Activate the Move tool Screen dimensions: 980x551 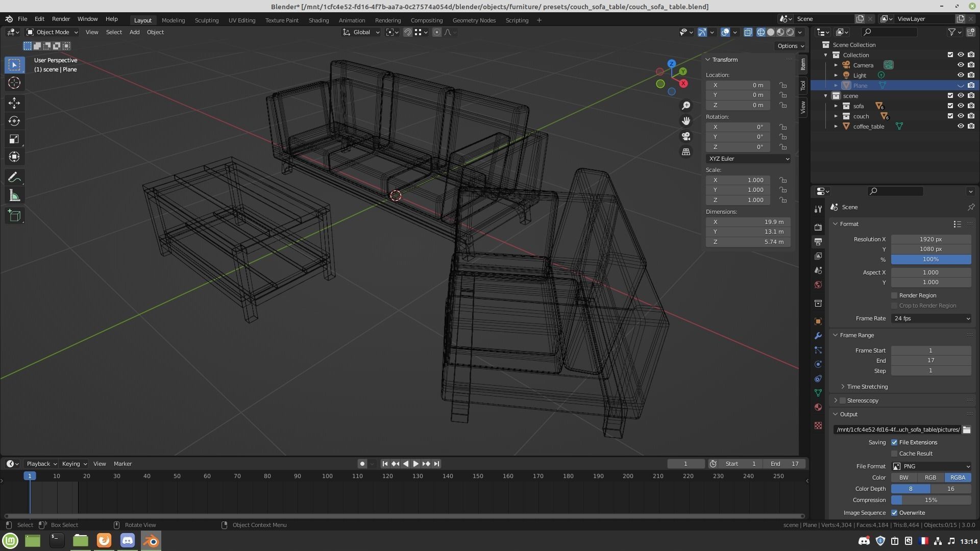[14, 103]
